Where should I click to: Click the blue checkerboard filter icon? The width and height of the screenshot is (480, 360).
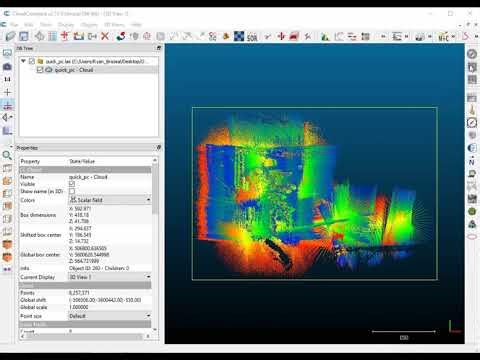pyautogui.click(x=239, y=36)
